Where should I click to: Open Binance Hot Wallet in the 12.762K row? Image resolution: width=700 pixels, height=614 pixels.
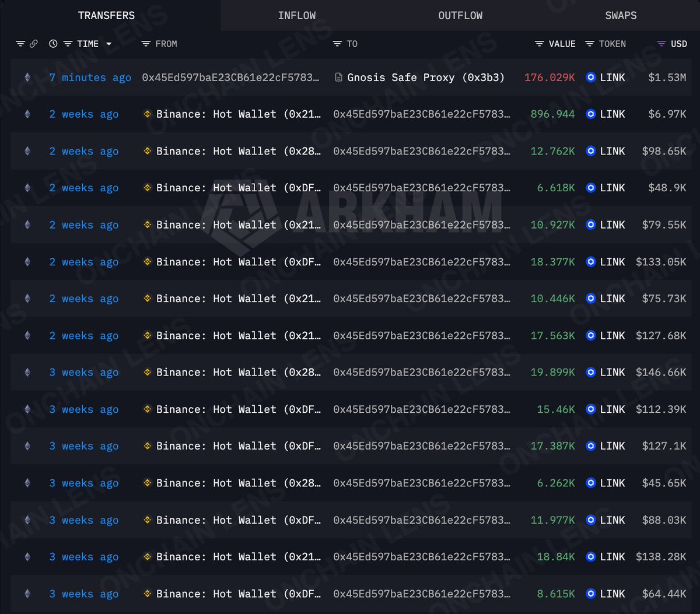pyautogui.click(x=239, y=151)
